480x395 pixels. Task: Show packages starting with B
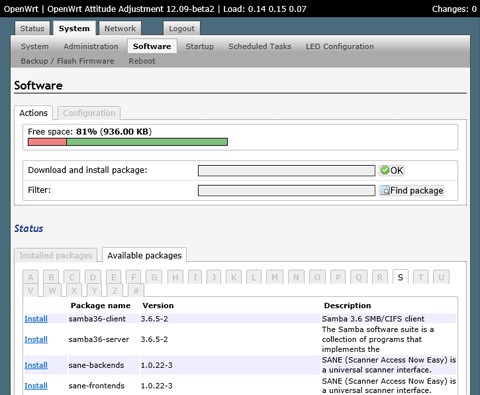tap(51, 277)
